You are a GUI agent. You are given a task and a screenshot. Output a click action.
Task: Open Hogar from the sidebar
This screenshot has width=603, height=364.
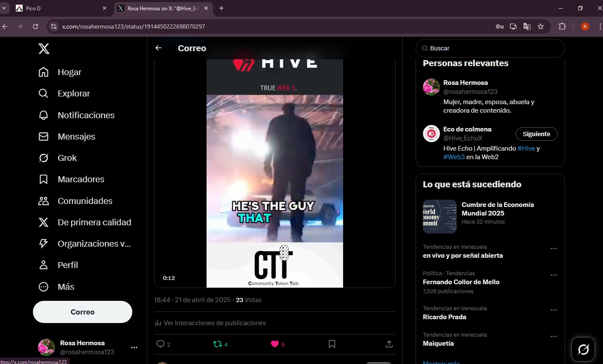[x=60, y=72]
